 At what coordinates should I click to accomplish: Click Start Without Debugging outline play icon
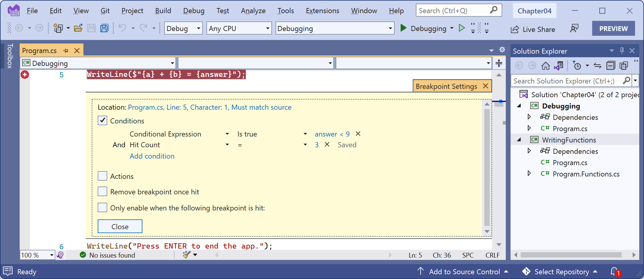click(x=462, y=28)
